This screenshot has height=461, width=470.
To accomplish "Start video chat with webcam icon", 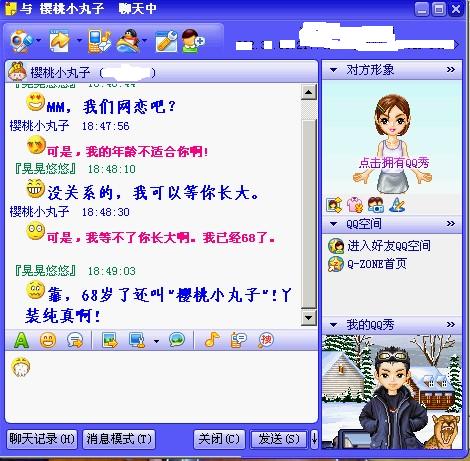I will coord(21,41).
